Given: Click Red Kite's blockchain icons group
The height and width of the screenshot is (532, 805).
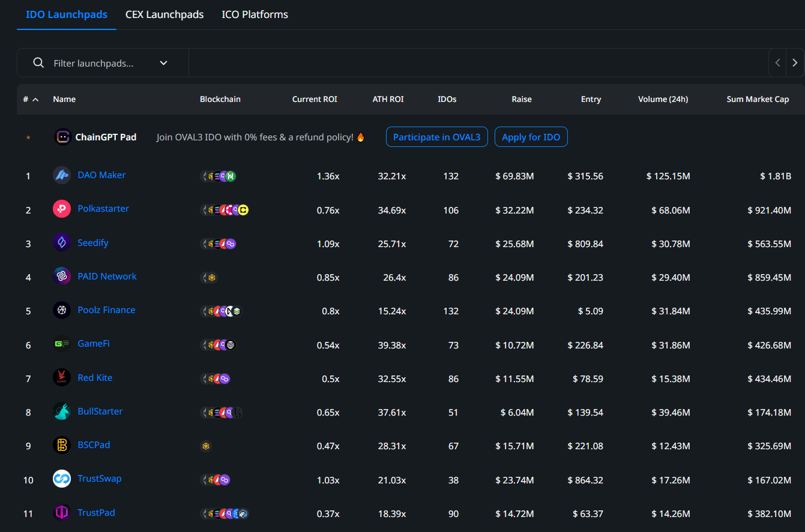Looking at the screenshot, I should click(216, 378).
